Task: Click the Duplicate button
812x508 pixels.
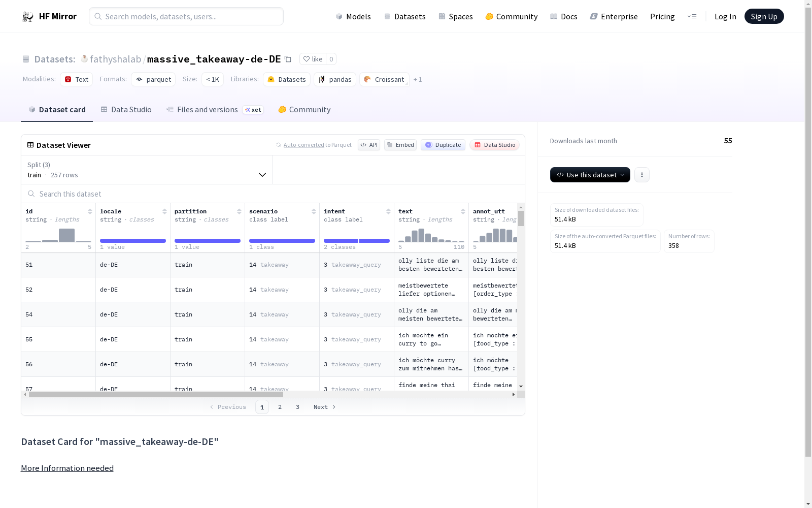Action: [x=443, y=145]
